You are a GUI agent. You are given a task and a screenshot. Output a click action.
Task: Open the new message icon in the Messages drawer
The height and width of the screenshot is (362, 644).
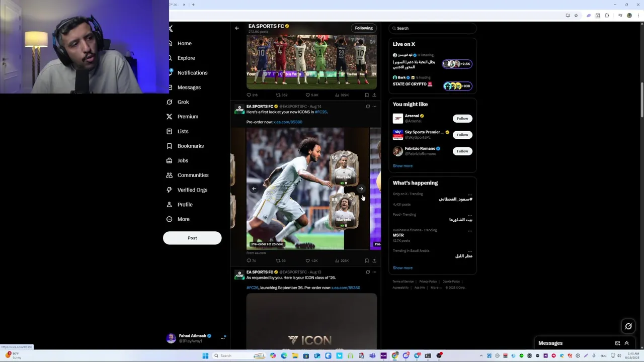pos(617,343)
